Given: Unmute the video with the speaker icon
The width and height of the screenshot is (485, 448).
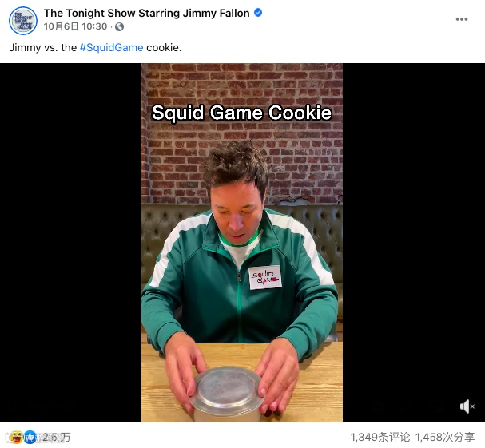Looking at the screenshot, I should click(467, 406).
